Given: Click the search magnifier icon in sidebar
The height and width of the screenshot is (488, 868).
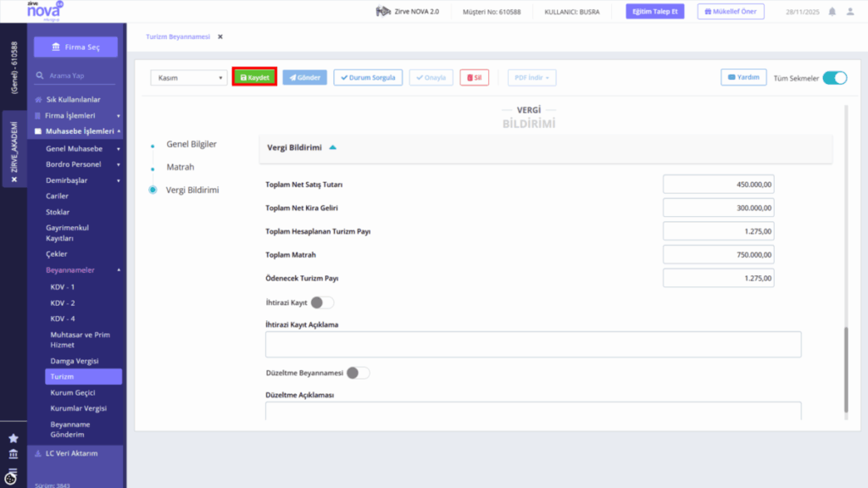Looking at the screenshot, I should coord(40,75).
